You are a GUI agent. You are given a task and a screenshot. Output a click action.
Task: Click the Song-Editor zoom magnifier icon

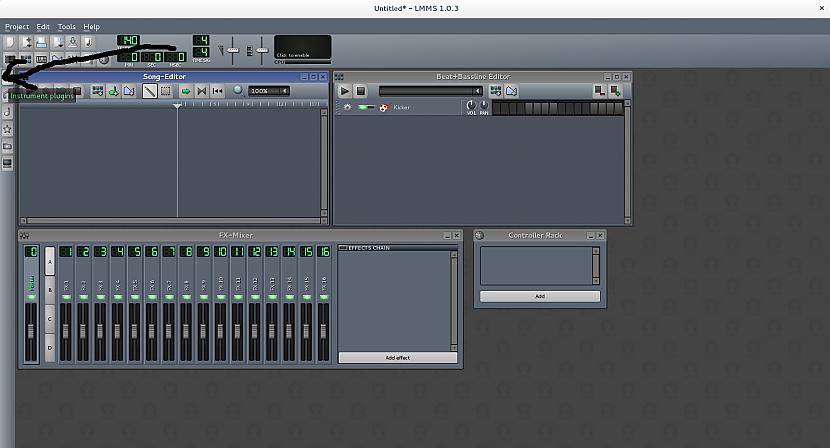(x=238, y=91)
